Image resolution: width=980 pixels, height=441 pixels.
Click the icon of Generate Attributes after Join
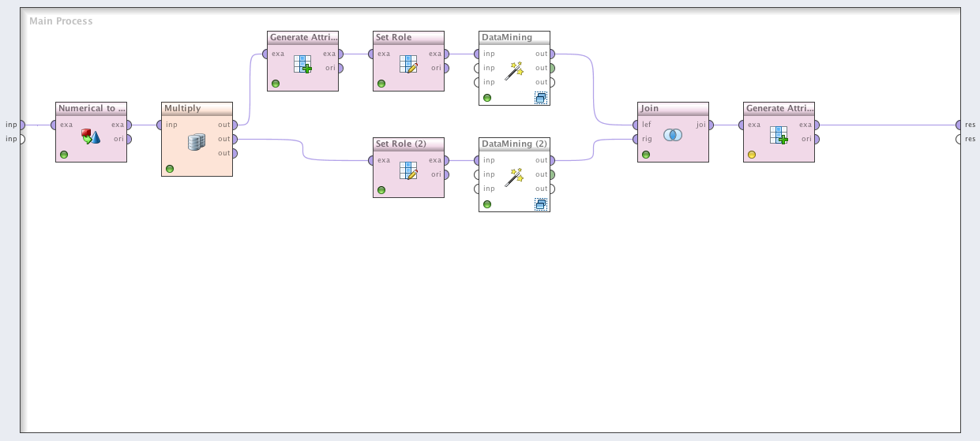pyautogui.click(x=779, y=135)
